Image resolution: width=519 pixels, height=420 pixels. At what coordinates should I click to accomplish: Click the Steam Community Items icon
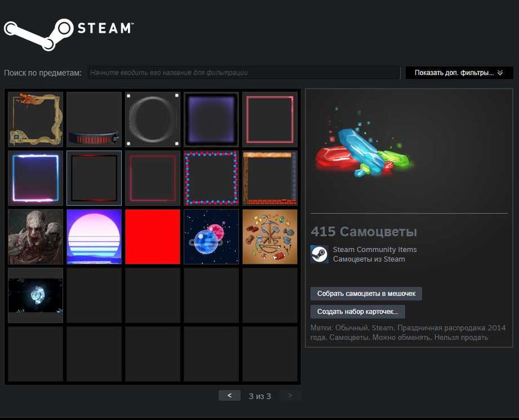tap(319, 254)
